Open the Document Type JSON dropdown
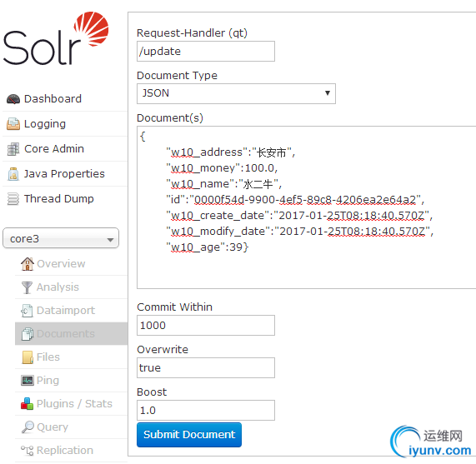Image resolution: width=476 pixels, height=464 pixels. coord(236,93)
